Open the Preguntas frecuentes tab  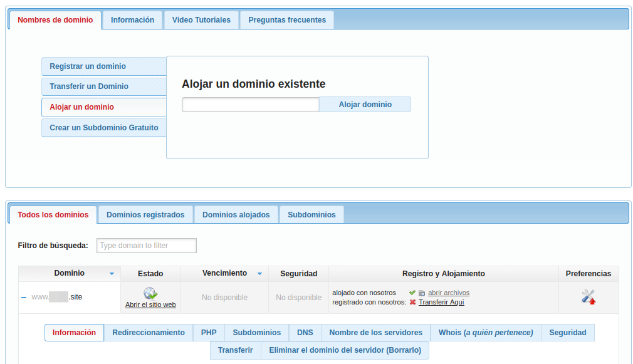tap(287, 20)
